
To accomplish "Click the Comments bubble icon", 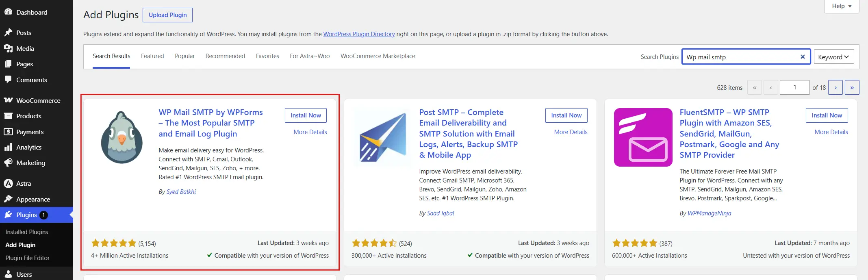I will pos(8,80).
